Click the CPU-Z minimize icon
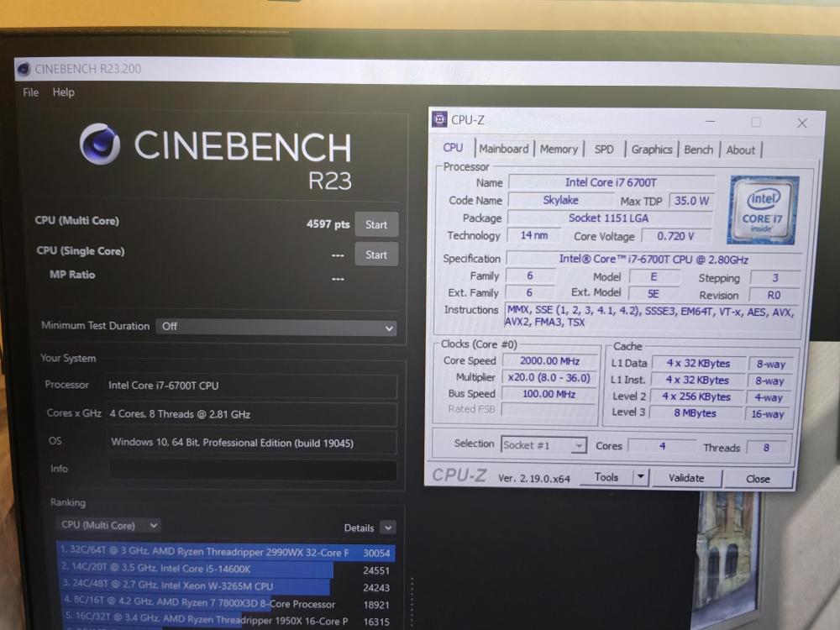The image size is (840, 630). tap(711, 122)
